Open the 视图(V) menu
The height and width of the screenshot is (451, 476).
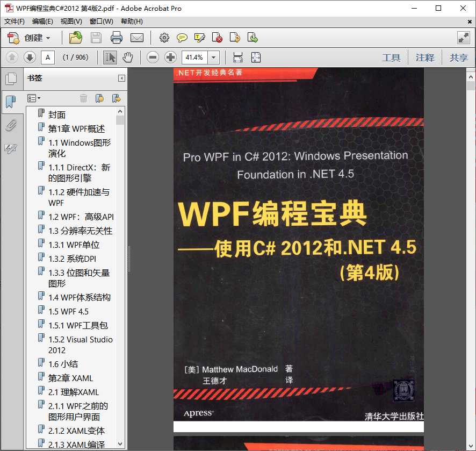tap(71, 22)
